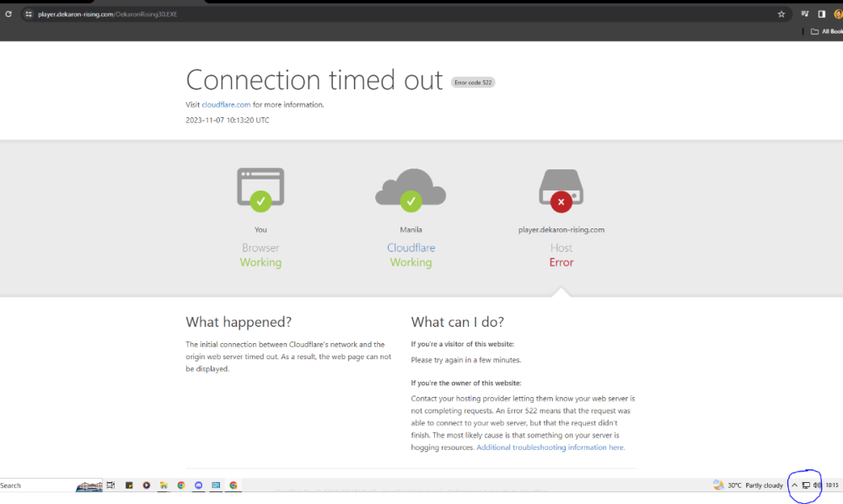Click the taskbar clock showing 18:15
Screen dimensions: 843x504
832,485
